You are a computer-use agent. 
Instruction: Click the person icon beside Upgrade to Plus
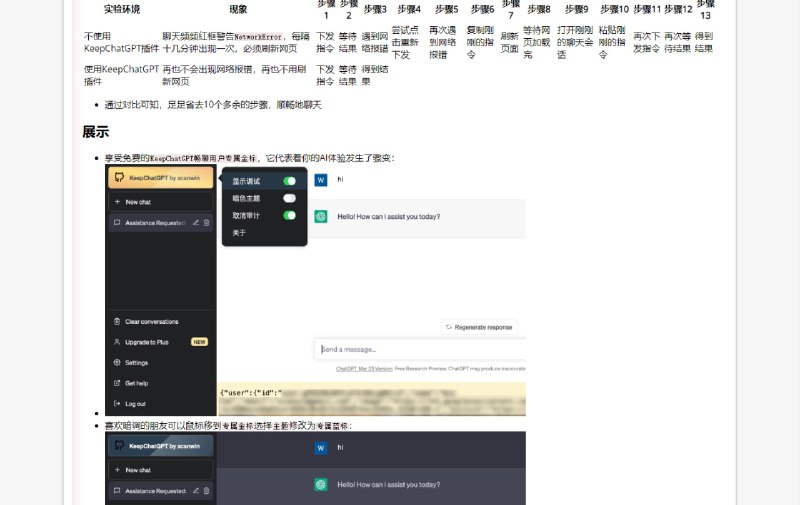pyautogui.click(x=117, y=342)
